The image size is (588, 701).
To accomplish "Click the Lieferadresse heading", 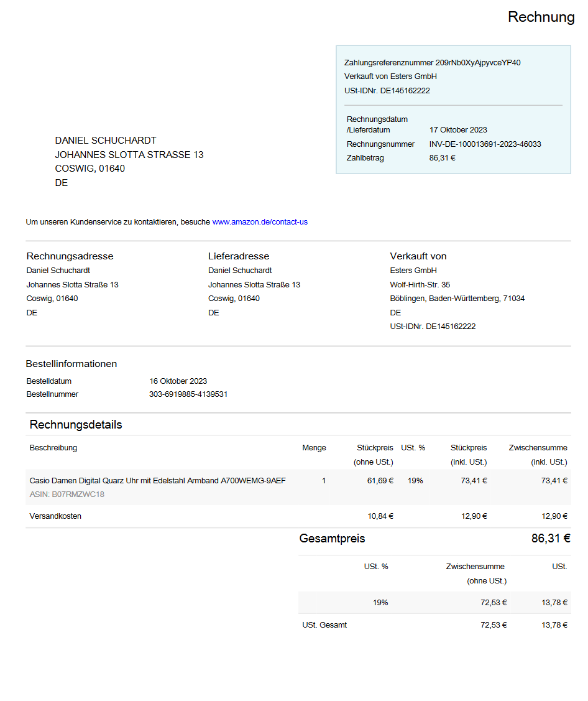I will [238, 256].
